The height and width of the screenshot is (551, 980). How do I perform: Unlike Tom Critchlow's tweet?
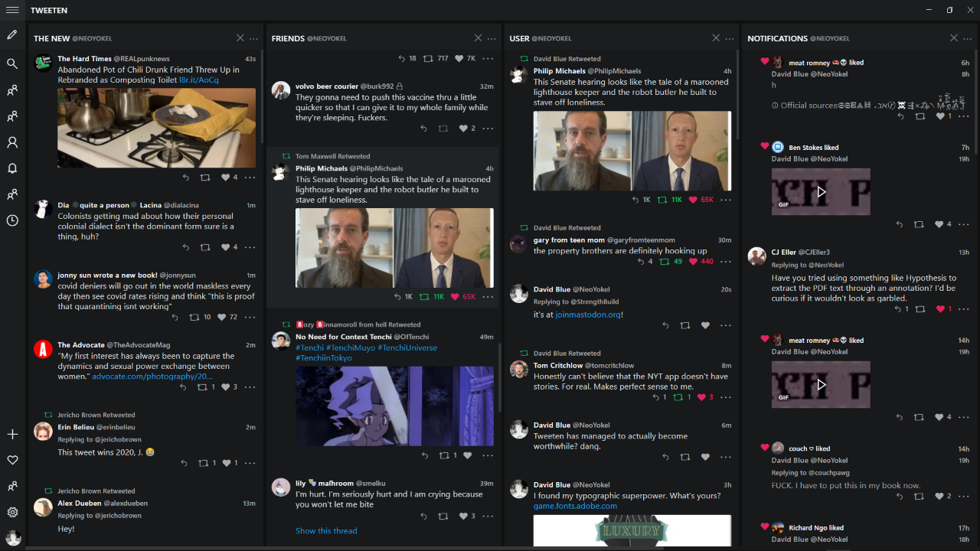tap(702, 397)
